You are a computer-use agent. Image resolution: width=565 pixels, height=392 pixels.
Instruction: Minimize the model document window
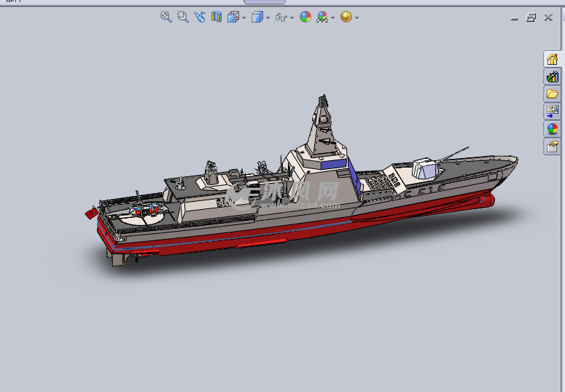point(514,17)
